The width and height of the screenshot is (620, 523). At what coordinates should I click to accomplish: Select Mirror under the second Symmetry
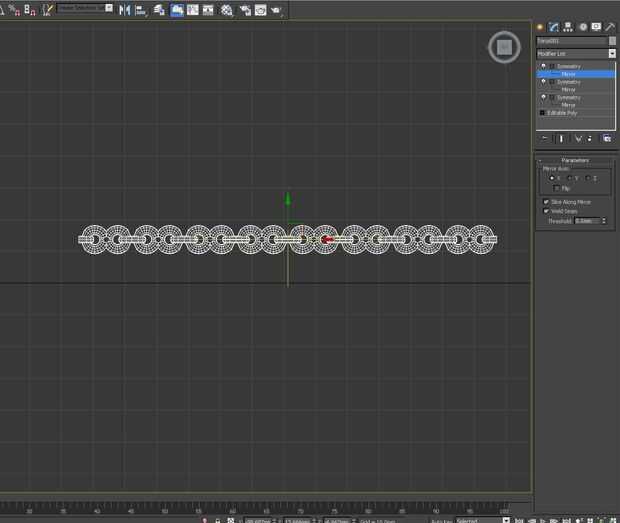click(x=568, y=90)
